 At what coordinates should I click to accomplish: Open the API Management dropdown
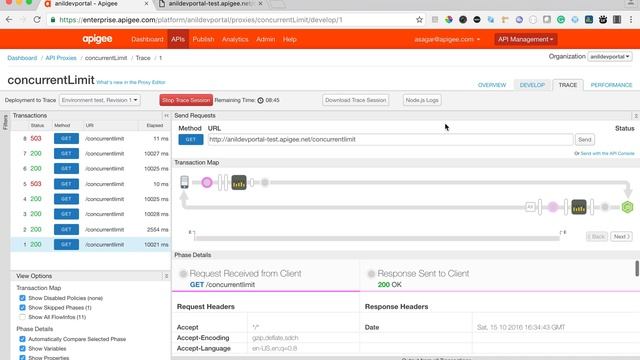(x=525, y=39)
